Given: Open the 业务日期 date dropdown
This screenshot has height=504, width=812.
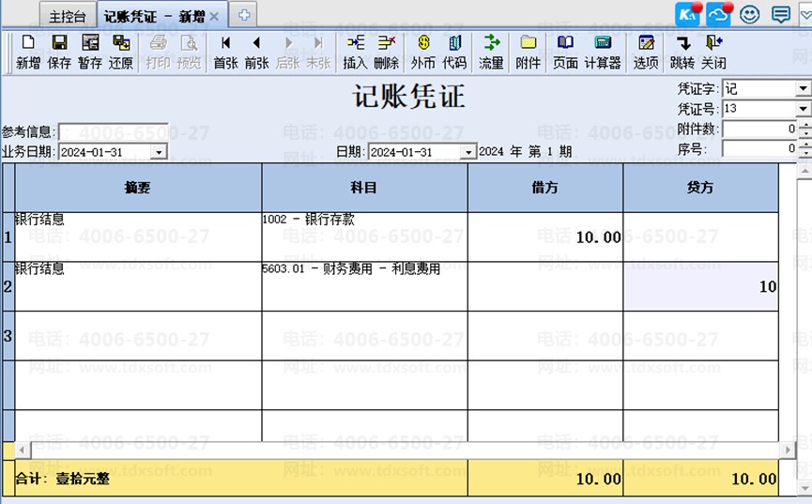Looking at the screenshot, I should pyautogui.click(x=159, y=152).
